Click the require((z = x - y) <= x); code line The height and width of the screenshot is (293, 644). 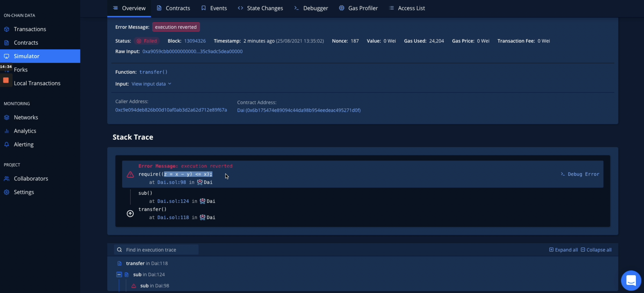(x=175, y=174)
